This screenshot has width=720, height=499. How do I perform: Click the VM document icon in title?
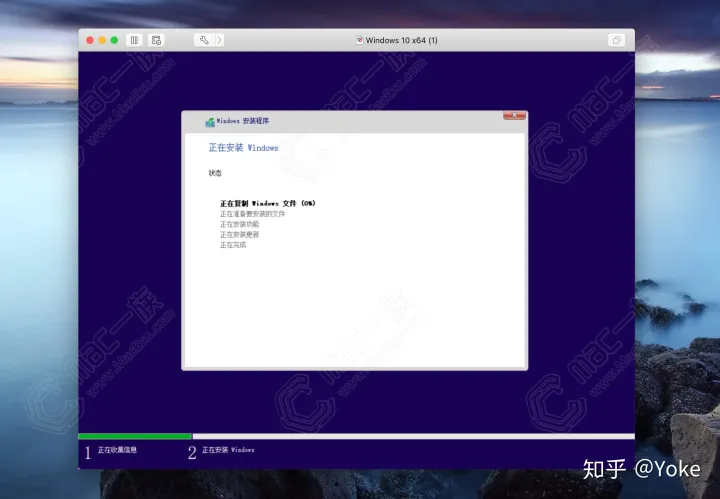click(360, 40)
